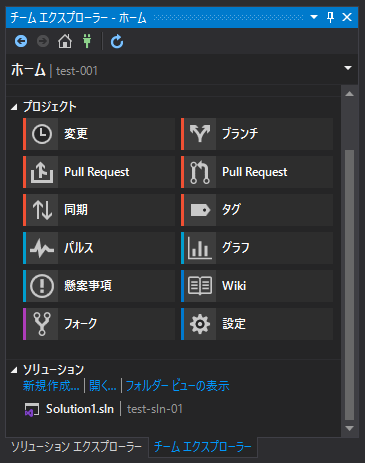Viewport: 365px width, 463px height.
Task: Open the 懸案事項 exclamation icon tile
Action: pyautogui.click(x=99, y=286)
